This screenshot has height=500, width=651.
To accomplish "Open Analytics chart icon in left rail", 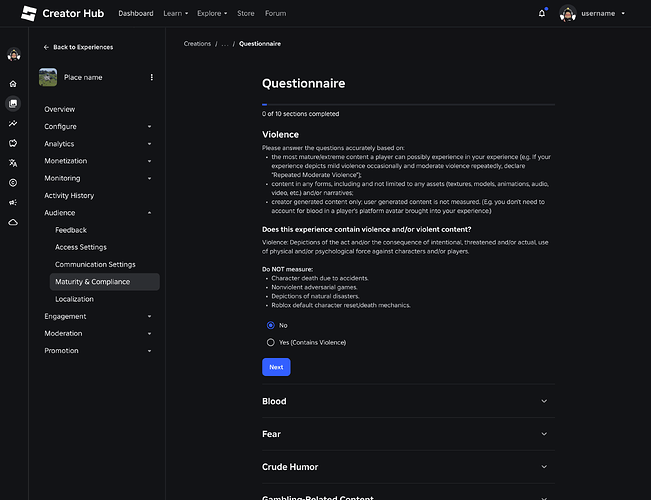I will point(13,123).
